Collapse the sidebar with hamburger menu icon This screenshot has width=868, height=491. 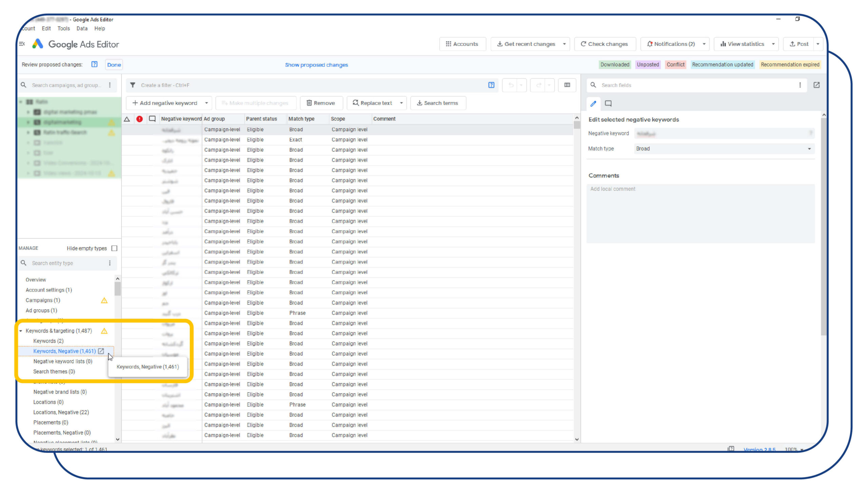coord(22,44)
